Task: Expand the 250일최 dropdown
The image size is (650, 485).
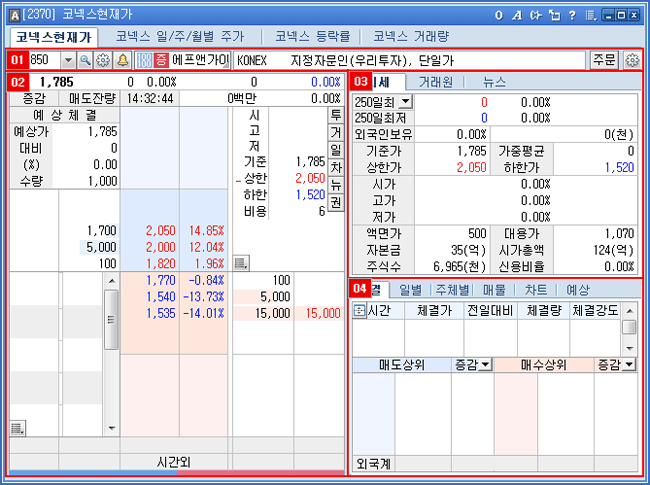Action: pos(405,102)
